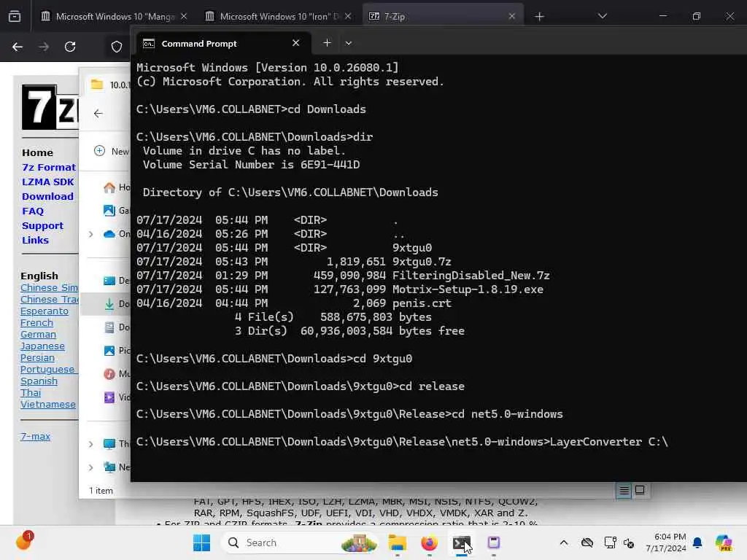Viewport: 747px width, 560px height.
Task: Open Pictures icon in Explorer sidebar
Action: [109, 351]
